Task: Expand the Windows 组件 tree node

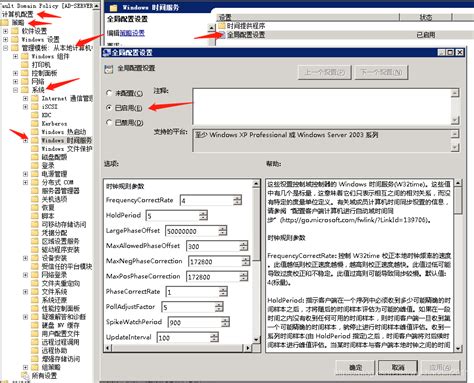Action: point(15,56)
